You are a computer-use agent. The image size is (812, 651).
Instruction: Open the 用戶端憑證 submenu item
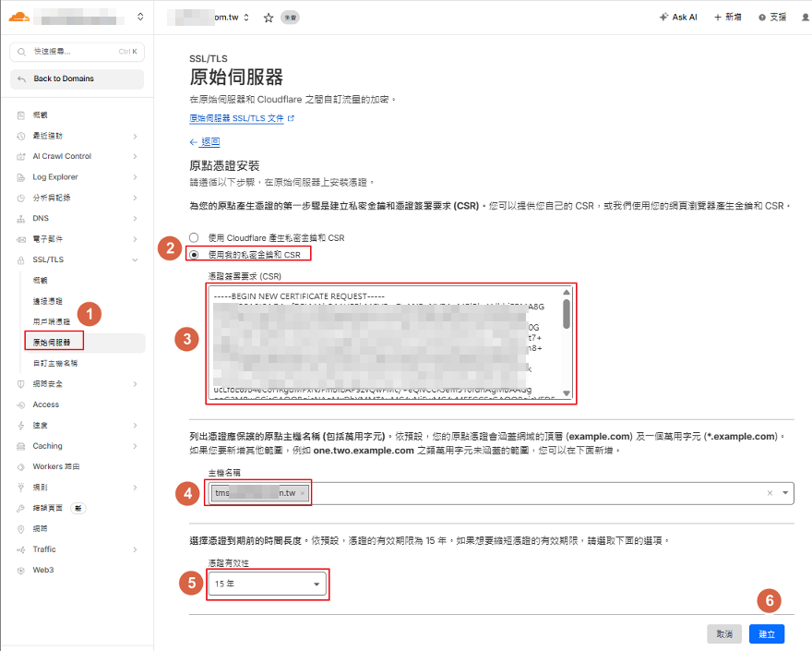(x=52, y=322)
